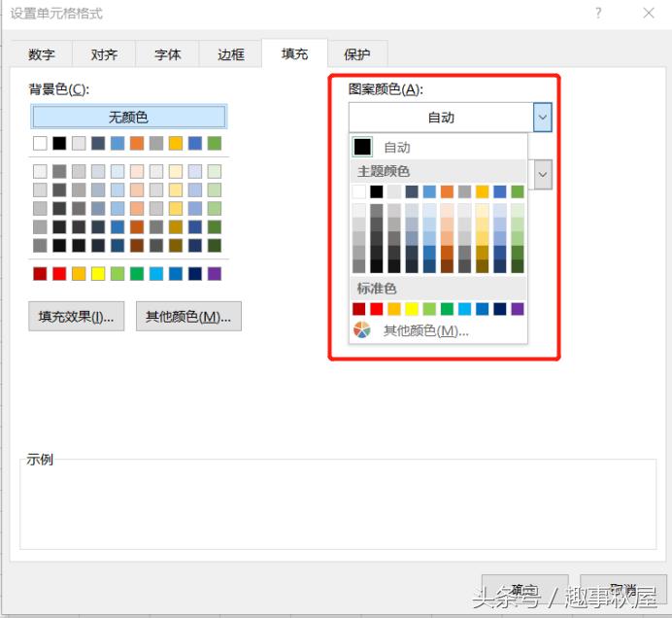Choose darkest brown-orange shade in dropdown theme colors
This screenshot has width=672, height=618.
click(x=447, y=266)
